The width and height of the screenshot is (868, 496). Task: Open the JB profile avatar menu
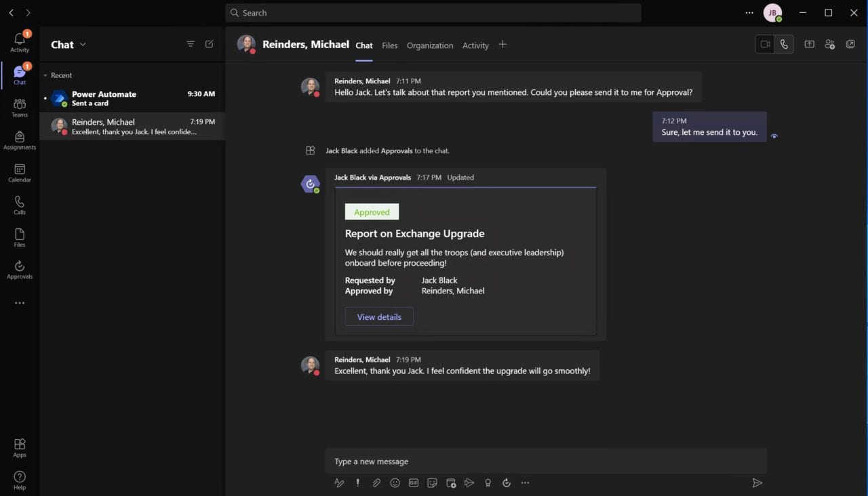pyautogui.click(x=772, y=13)
